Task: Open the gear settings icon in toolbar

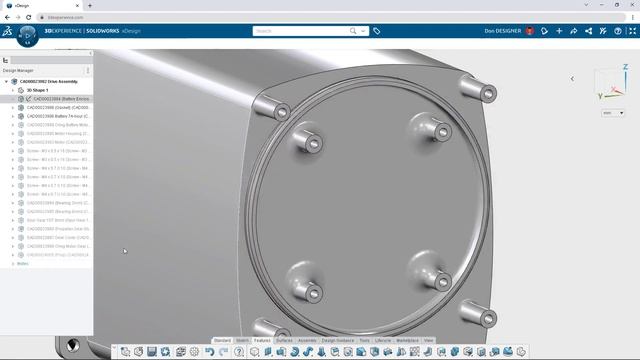Action: (194, 351)
